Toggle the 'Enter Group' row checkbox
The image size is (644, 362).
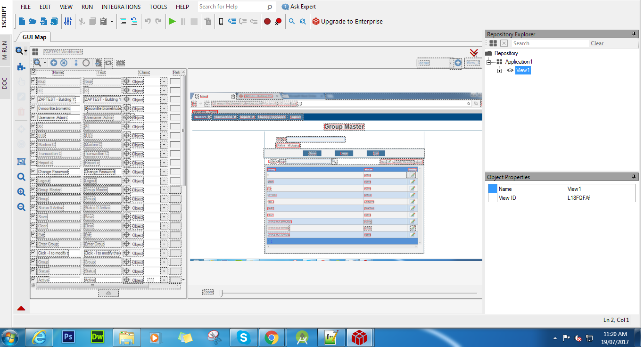click(x=33, y=244)
